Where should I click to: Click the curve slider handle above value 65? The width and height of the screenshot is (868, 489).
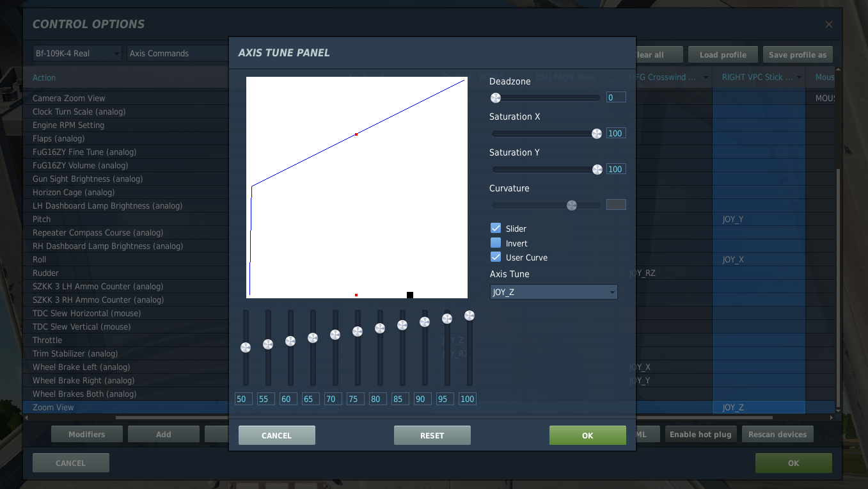pos(313,338)
